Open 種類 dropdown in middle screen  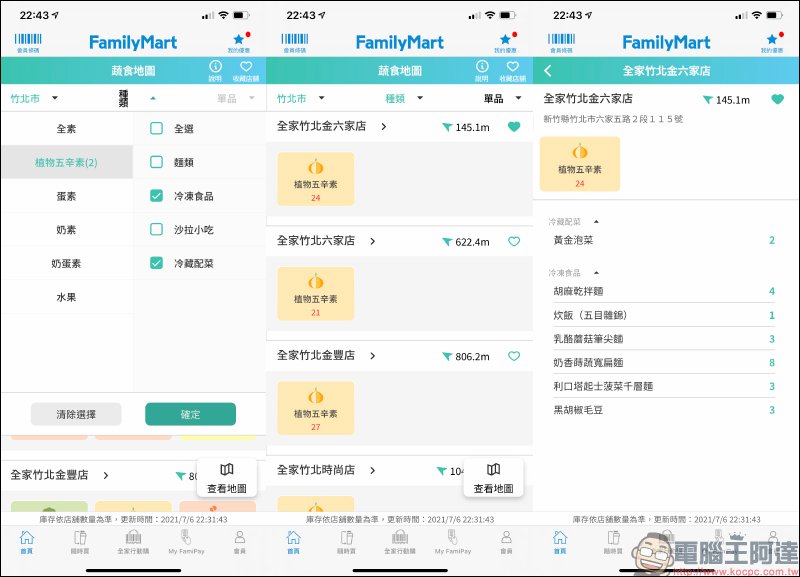pyautogui.click(x=404, y=98)
